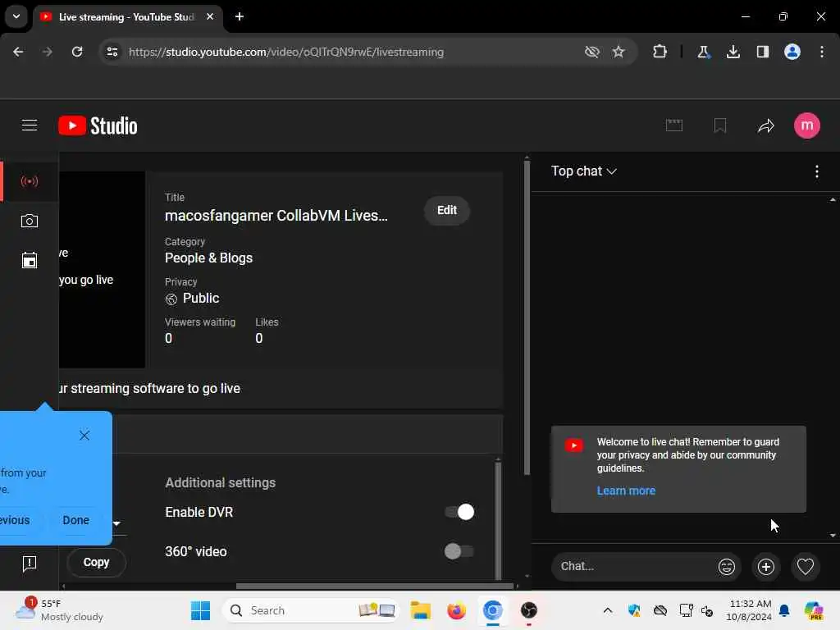Select the Stream icon in the sidebar
This screenshot has height=630, width=840.
pyautogui.click(x=30, y=181)
